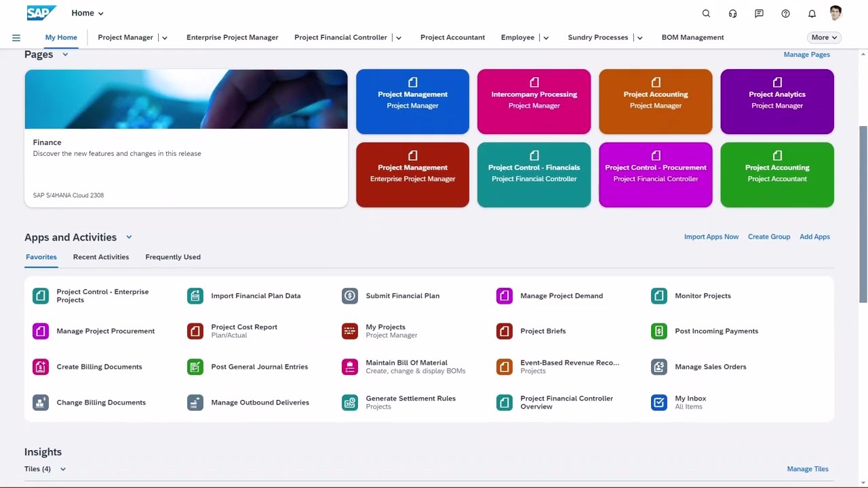This screenshot has width=868, height=488.
Task: Open teal Project Control - Financials tile
Action: click(534, 175)
